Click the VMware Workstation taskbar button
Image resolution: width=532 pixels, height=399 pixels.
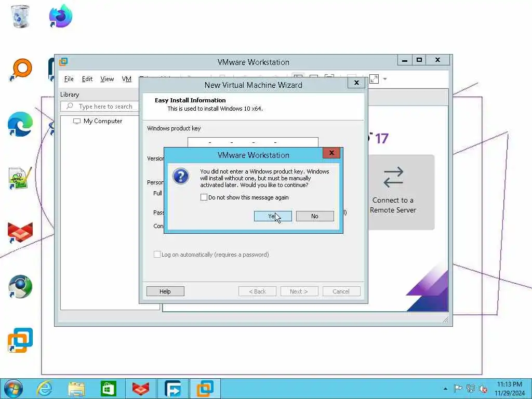(x=205, y=389)
